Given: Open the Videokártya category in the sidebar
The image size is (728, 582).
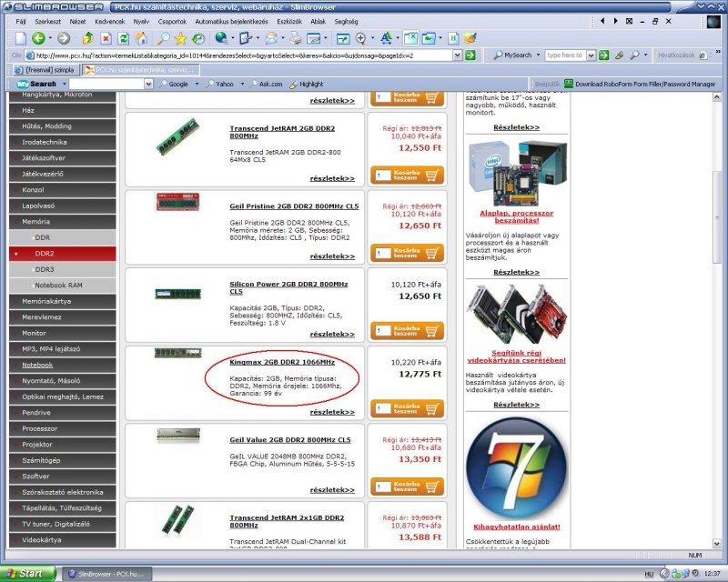Looking at the screenshot, I should pyautogui.click(x=62, y=540).
